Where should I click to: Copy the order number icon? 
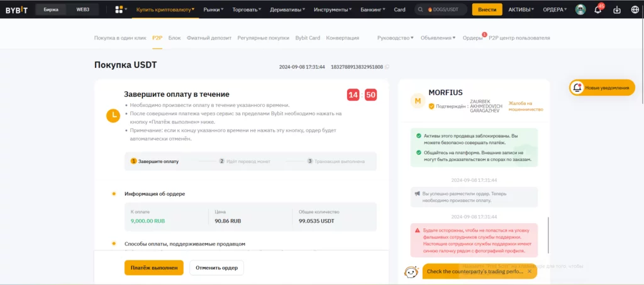387,67
